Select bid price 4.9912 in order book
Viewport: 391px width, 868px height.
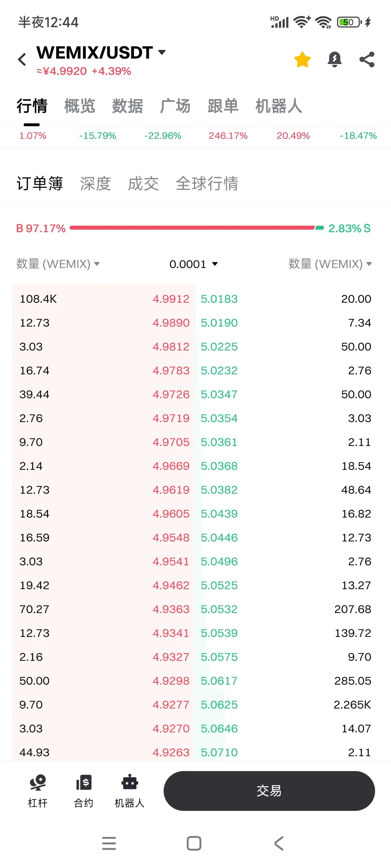171,299
